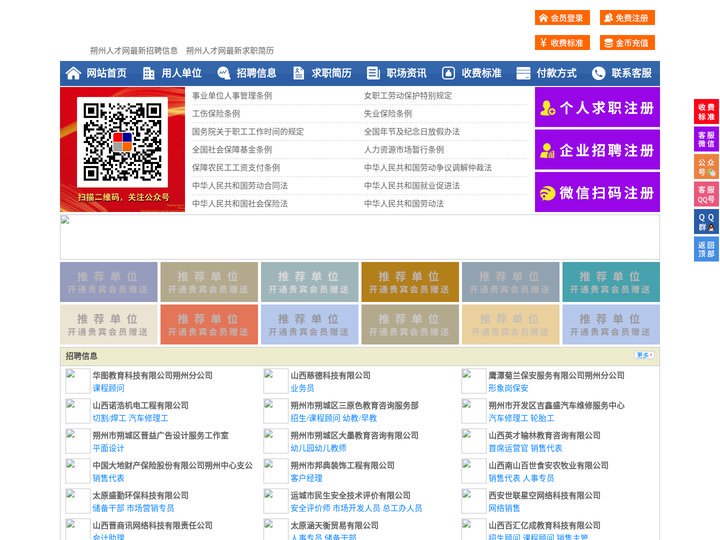Image resolution: width=720 pixels, height=540 pixels.
Task: Open the 用人单位 menu item
Action: pos(181,73)
